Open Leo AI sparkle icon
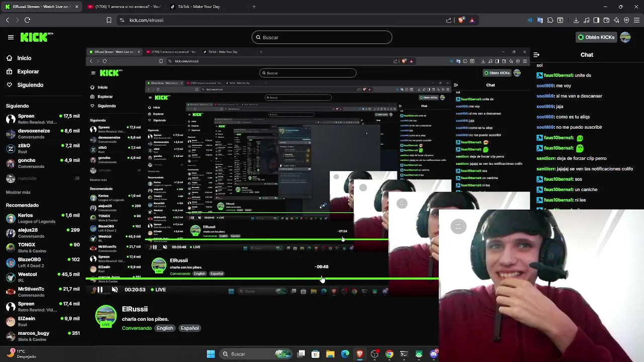This screenshot has height=362, width=644. (x=616, y=20)
